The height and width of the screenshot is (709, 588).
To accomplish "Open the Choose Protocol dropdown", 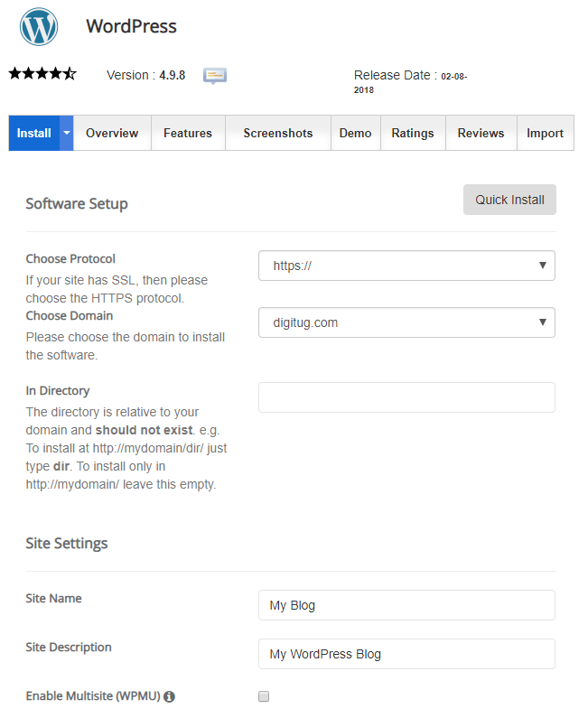I will [x=406, y=266].
